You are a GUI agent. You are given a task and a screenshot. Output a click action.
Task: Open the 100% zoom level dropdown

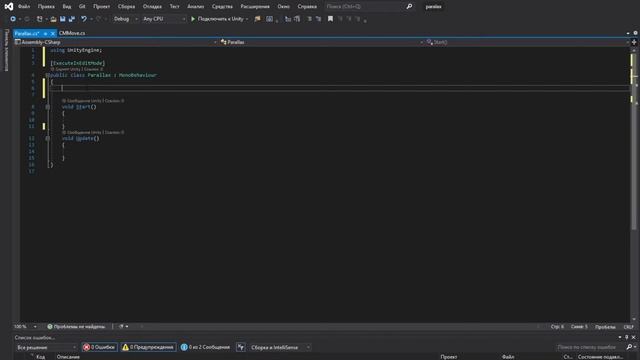[x=25, y=327]
